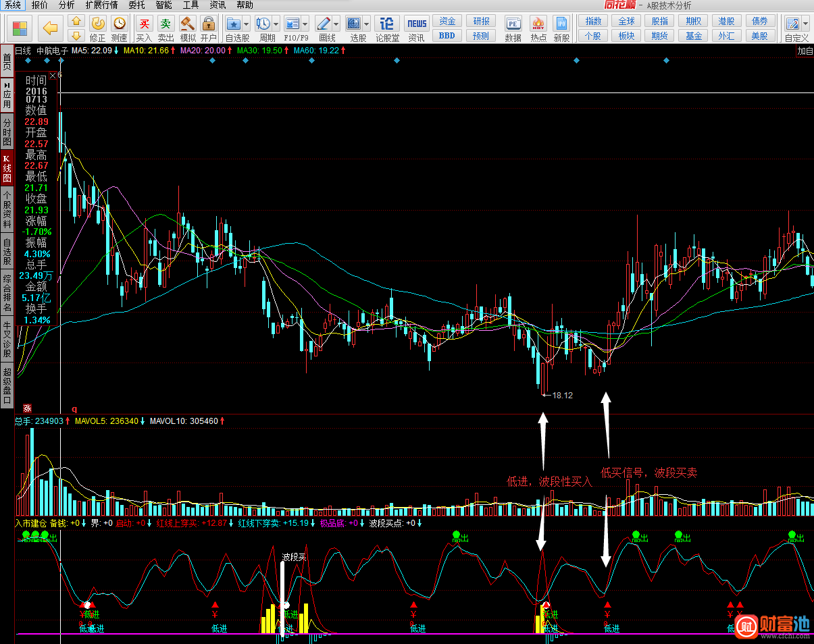814x644 pixels.
Task: Open the 委托 menu
Action: [x=136, y=5]
